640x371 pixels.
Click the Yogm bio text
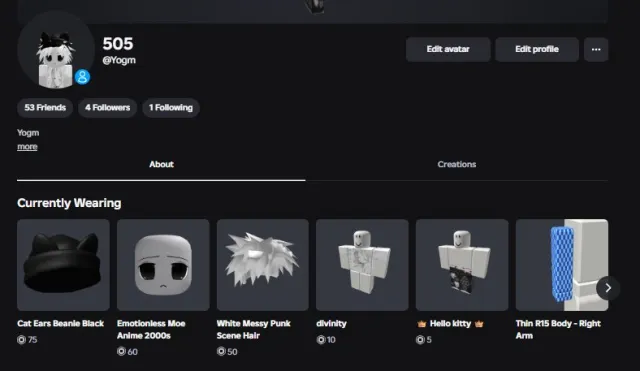pyautogui.click(x=28, y=133)
